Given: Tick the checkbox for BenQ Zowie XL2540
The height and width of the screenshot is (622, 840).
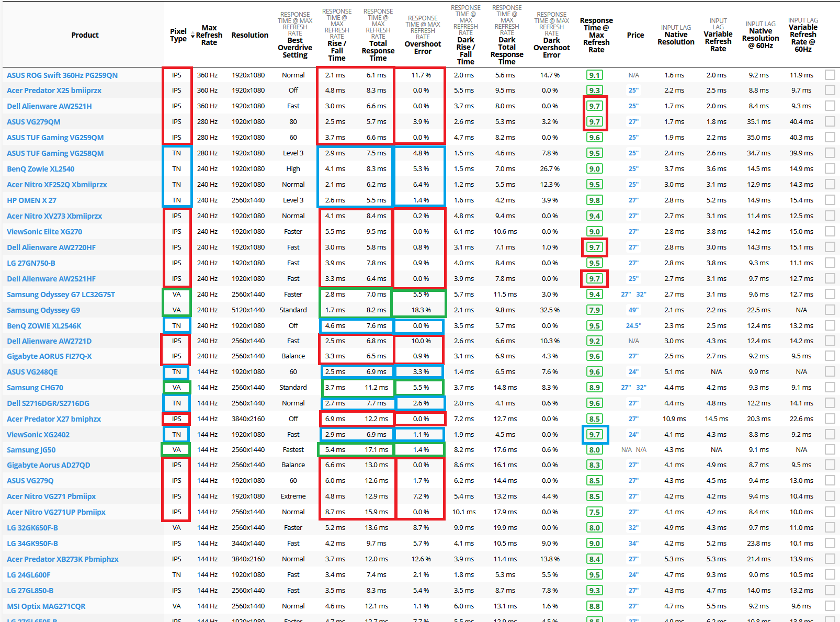Looking at the screenshot, I should [830, 168].
